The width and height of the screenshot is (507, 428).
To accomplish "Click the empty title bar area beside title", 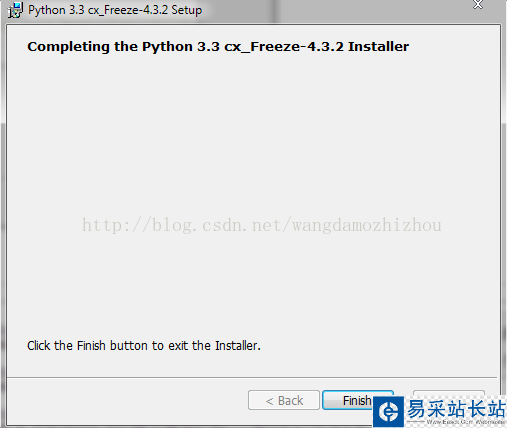I will 333,10.
